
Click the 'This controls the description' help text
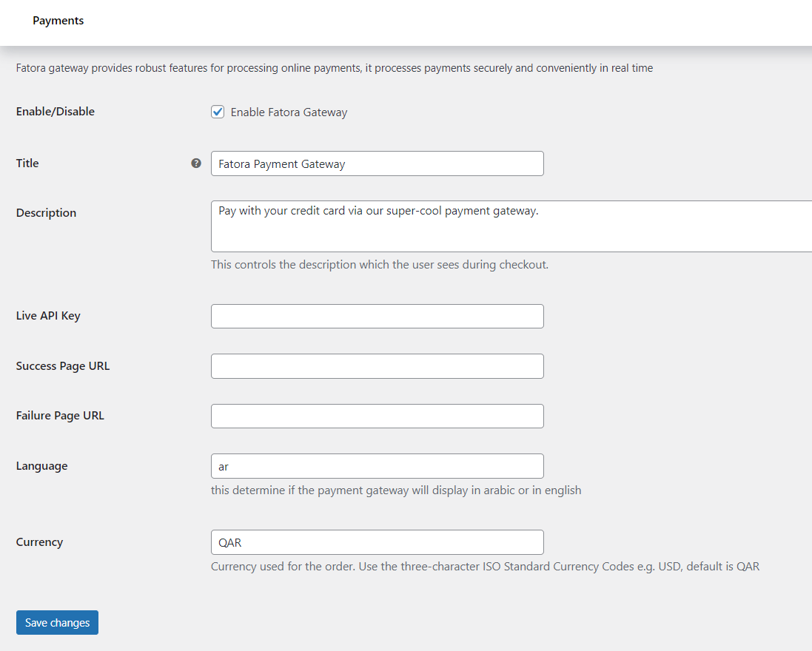click(380, 264)
